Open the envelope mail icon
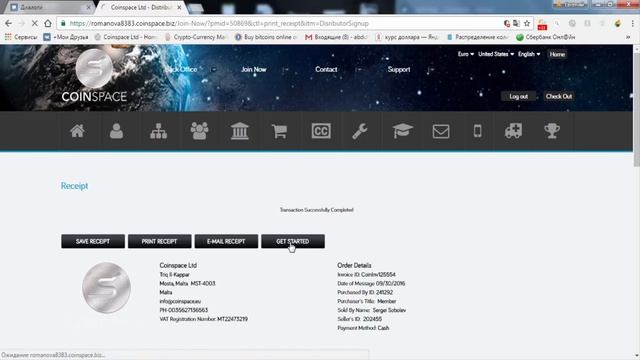 441,131
